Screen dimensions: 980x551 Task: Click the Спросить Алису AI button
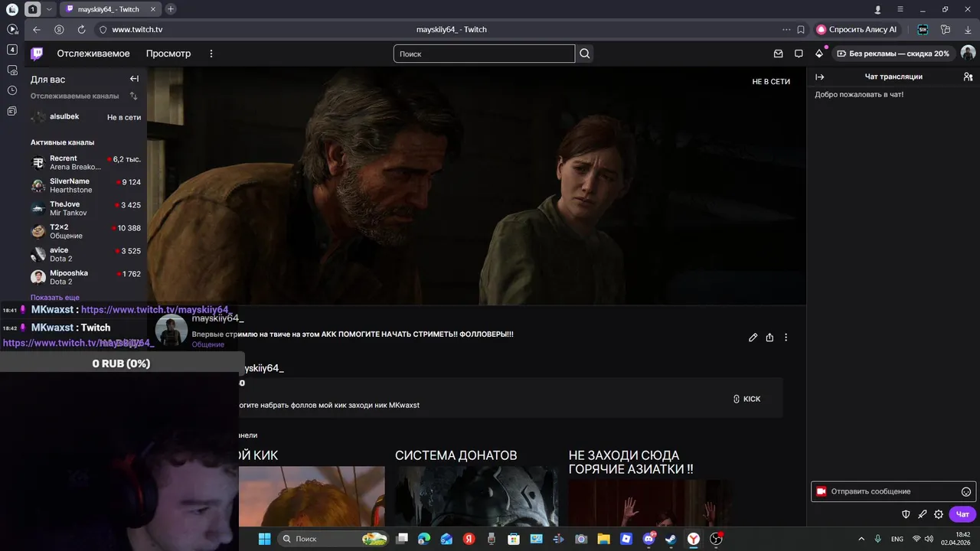click(857, 29)
